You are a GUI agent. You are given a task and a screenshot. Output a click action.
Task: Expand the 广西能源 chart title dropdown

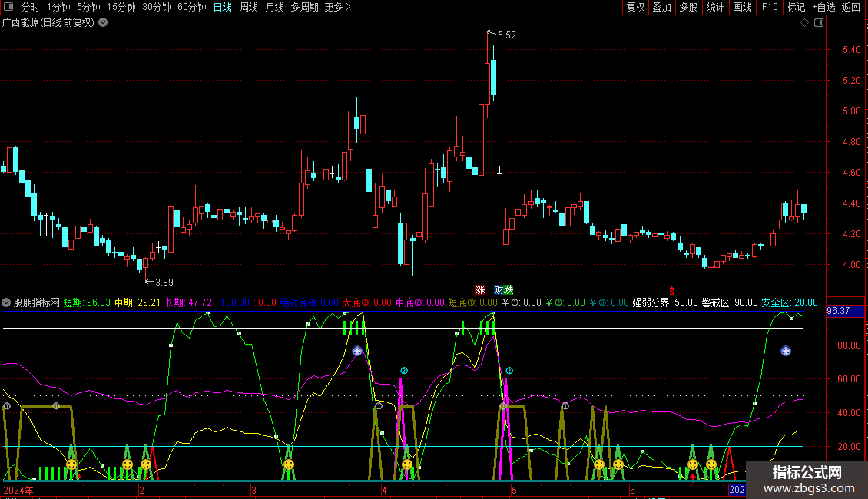click(103, 23)
